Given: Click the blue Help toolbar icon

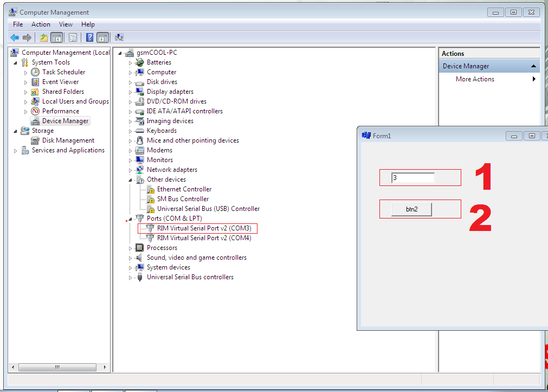Looking at the screenshot, I should pos(90,37).
